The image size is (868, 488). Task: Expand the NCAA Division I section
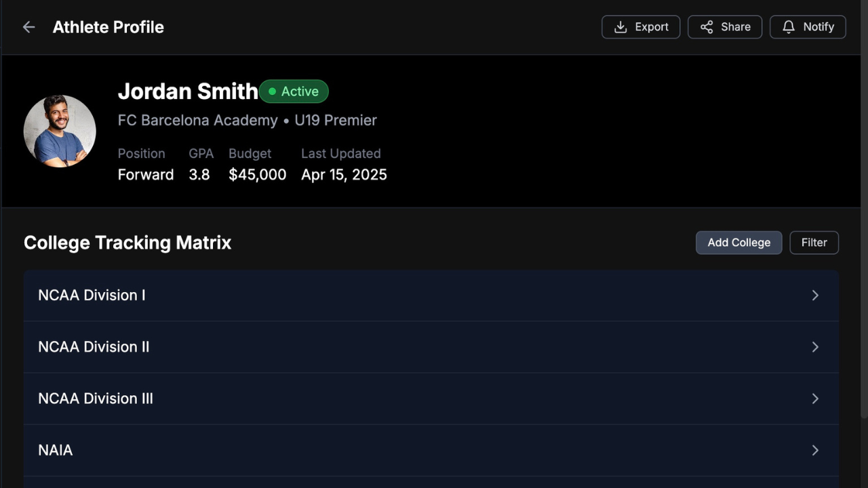[x=431, y=295]
